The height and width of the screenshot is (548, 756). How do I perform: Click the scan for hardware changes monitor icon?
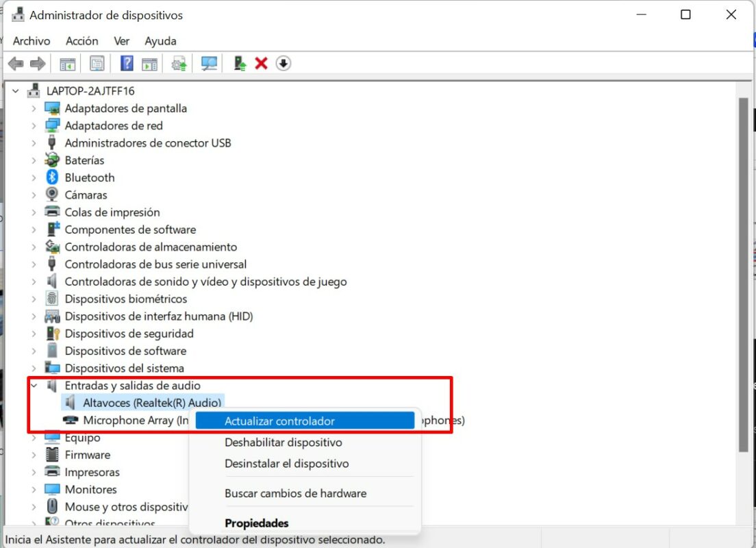[x=209, y=64]
